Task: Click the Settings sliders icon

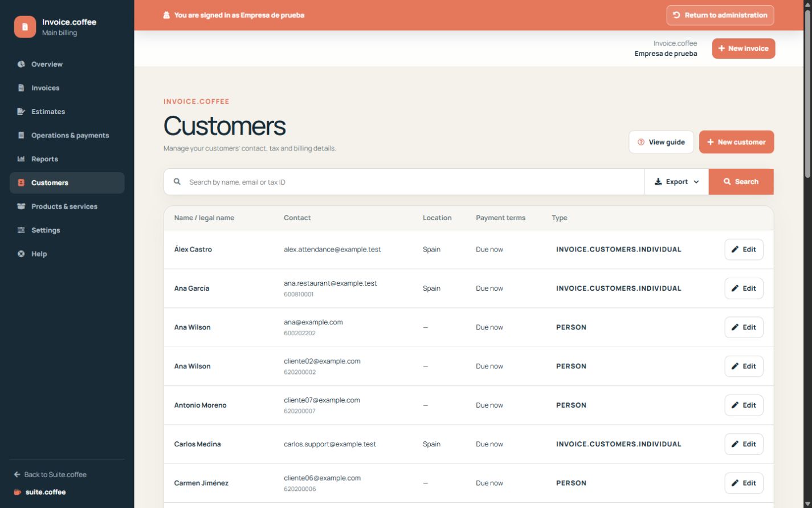Action: click(x=21, y=230)
